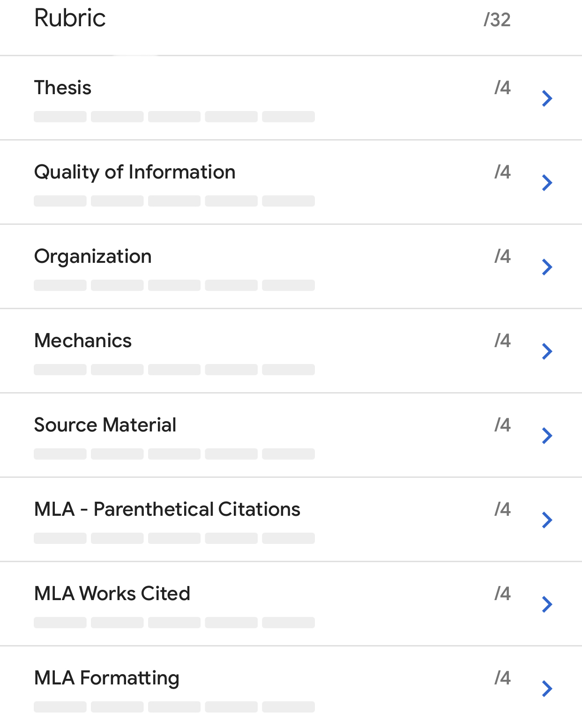
Task: Expand the Thesis criterion chevron arrow
Action: pyautogui.click(x=547, y=98)
